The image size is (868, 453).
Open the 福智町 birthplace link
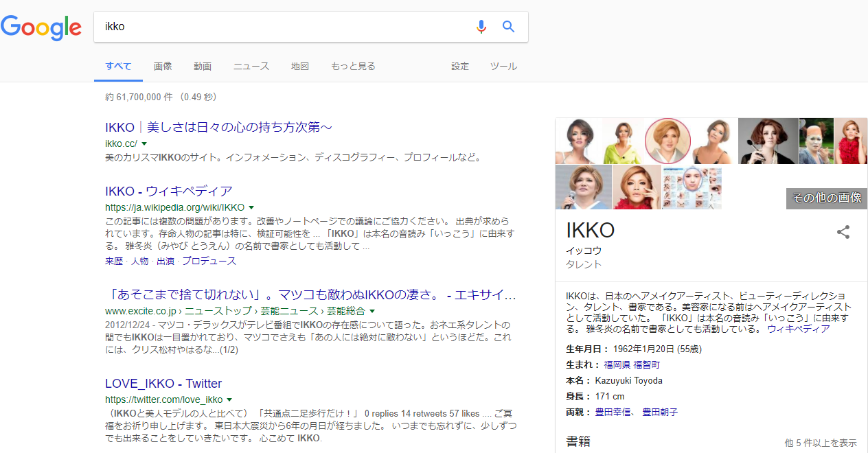[x=647, y=365]
